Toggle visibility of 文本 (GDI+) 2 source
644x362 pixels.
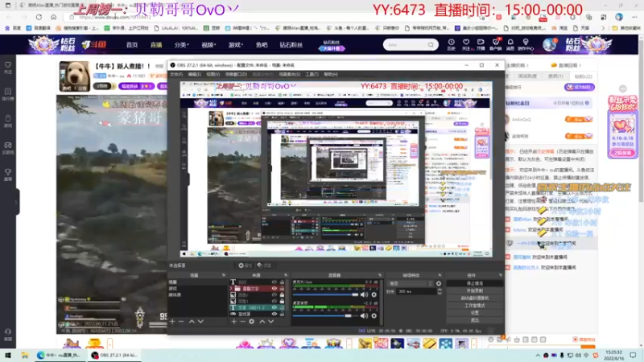click(x=274, y=307)
